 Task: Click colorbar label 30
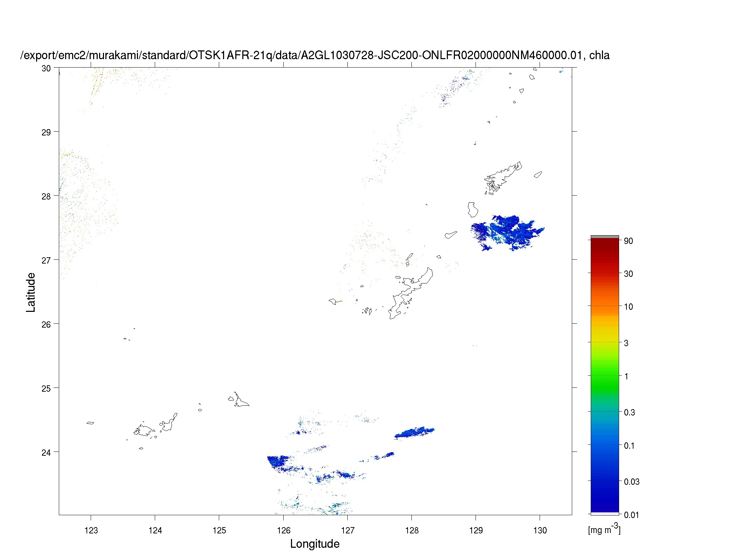tap(628, 274)
